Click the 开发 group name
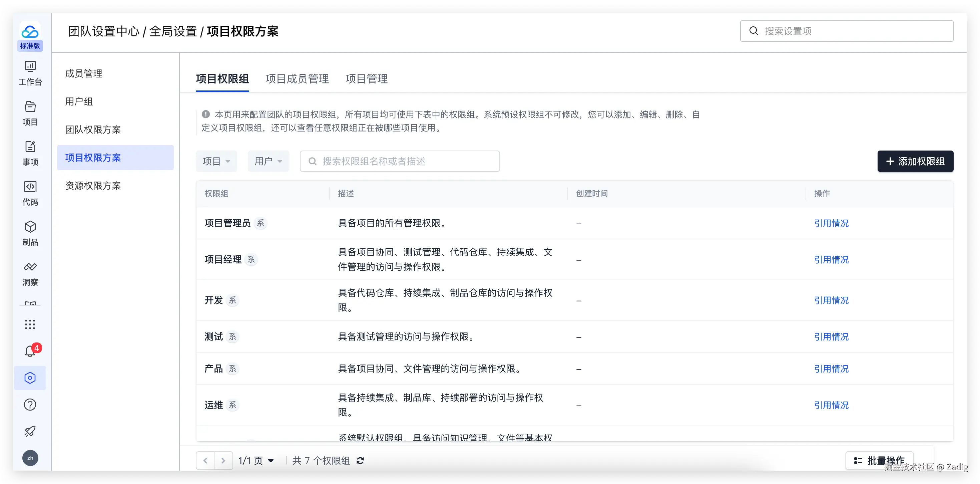 (213, 300)
